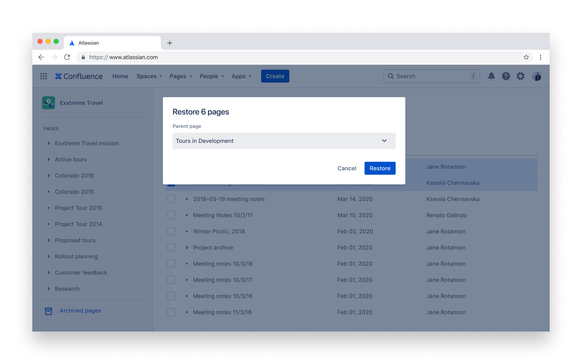The width and height of the screenshot is (582, 364).
Task: Bookmark the page with the star icon
Action: coord(526,57)
